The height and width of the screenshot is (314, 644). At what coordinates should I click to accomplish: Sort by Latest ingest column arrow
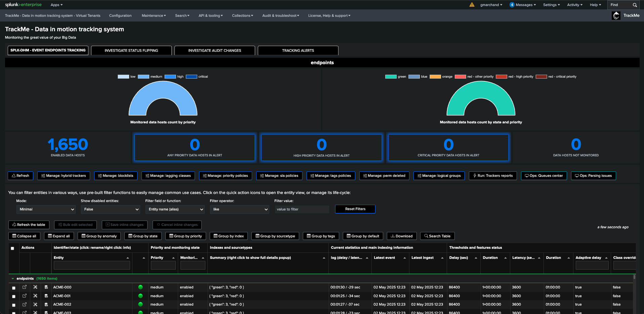coord(442,258)
